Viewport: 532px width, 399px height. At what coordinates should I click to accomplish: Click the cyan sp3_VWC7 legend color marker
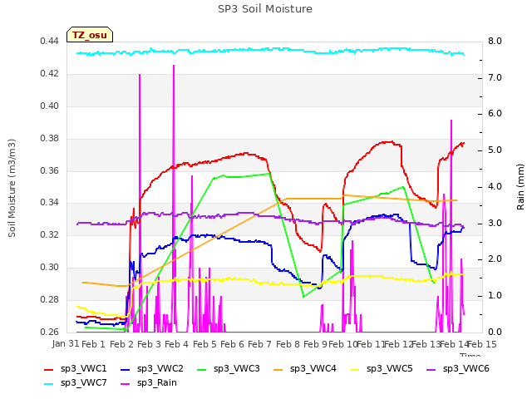pyautogui.click(x=49, y=384)
